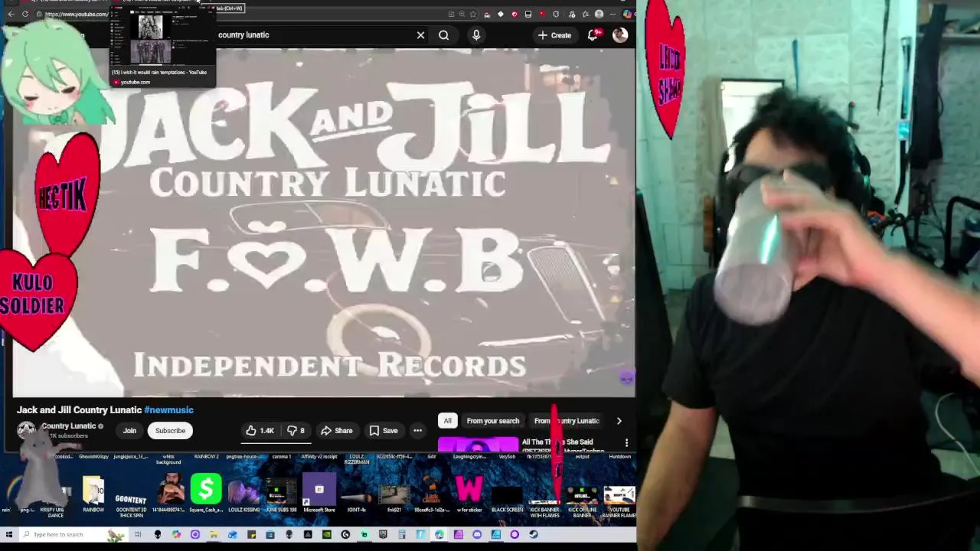Open browser profile icon in toolbar
Image resolution: width=980 pixels, height=551 pixels.
point(599,14)
